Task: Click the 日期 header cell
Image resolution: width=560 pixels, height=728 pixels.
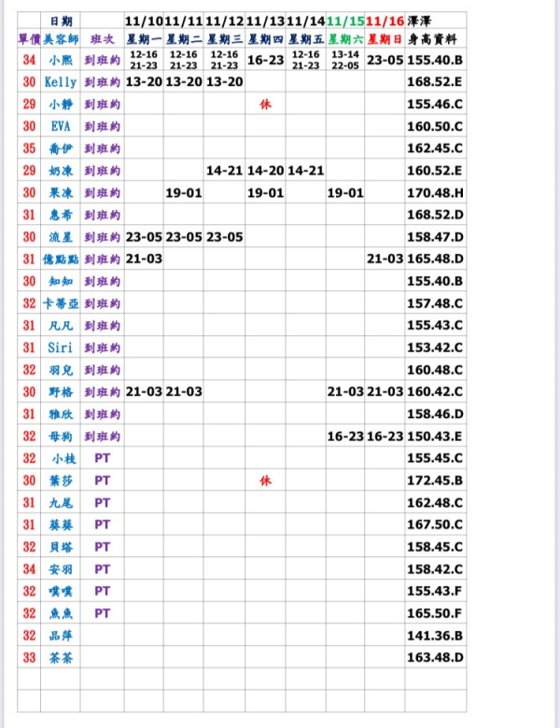Action: coord(62,20)
